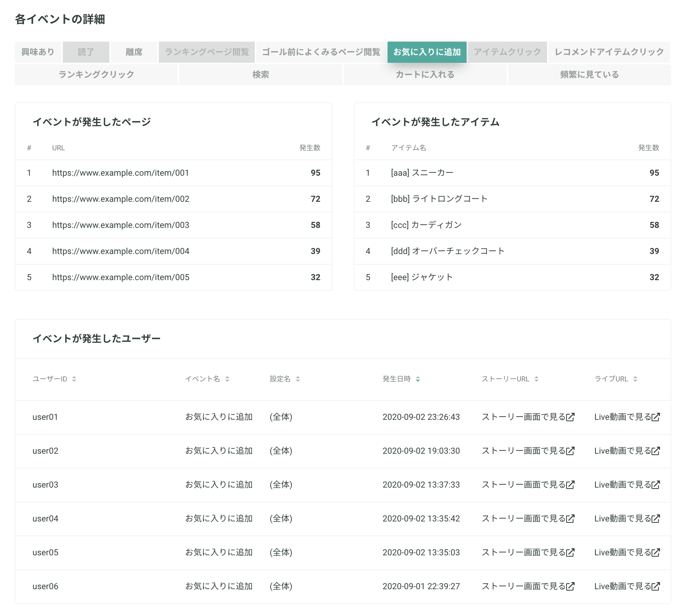Click count 72 in item table
Viewport: 684px width, 616px height.
(654, 199)
